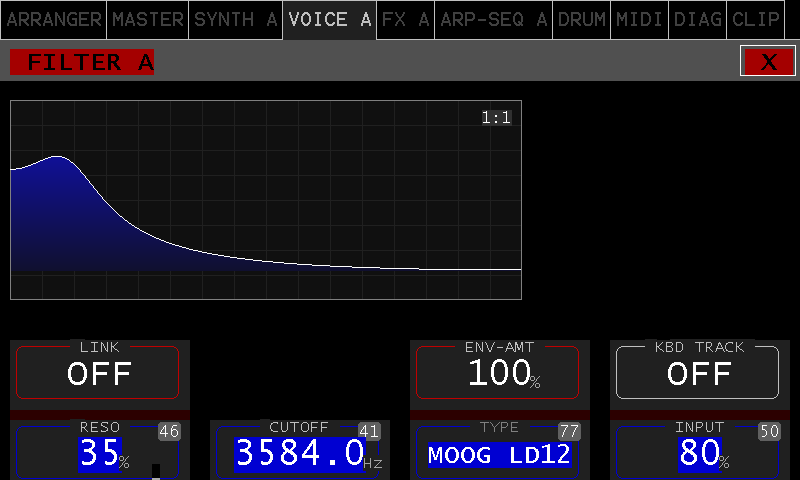The image size is (800, 480).
Task: Switch to the CLIP tab
Action: (x=756, y=20)
